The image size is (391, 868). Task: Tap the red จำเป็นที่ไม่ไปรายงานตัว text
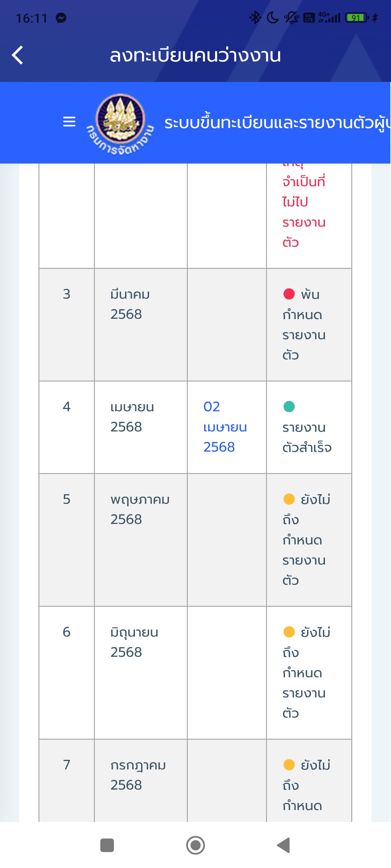(304, 212)
